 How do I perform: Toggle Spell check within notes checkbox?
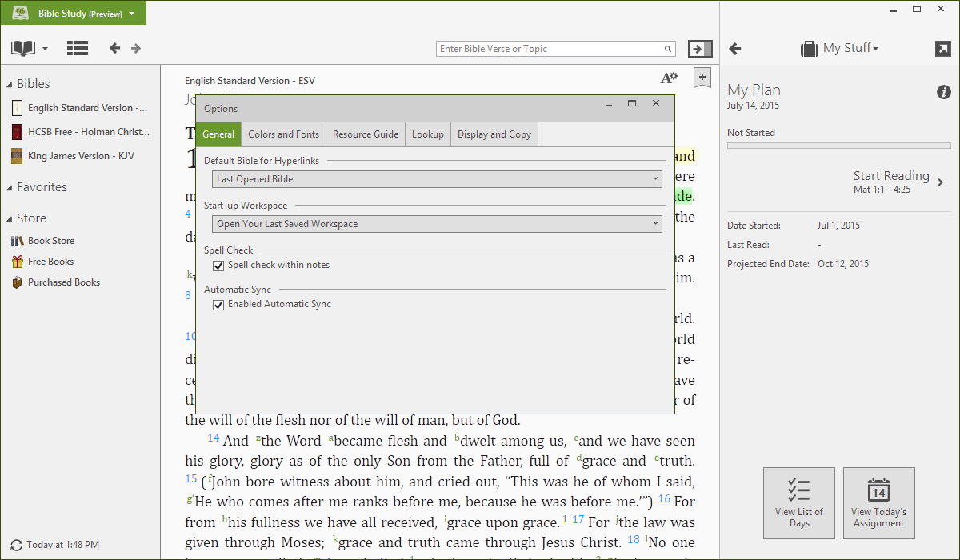click(x=218, y=265)
